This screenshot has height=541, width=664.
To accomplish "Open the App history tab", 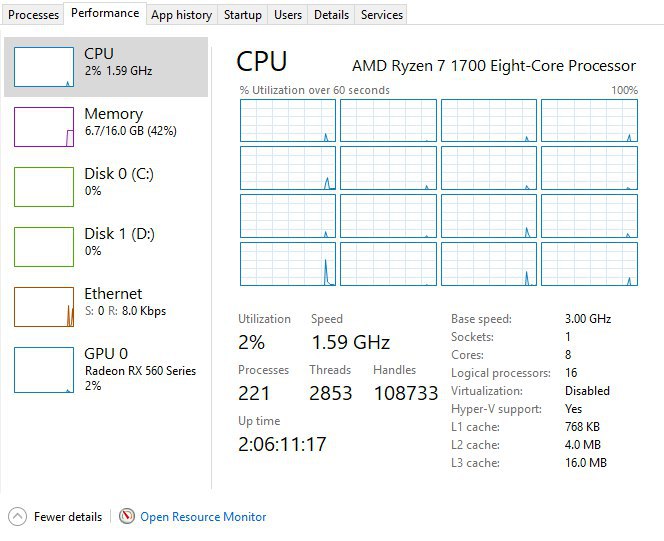I will tap(181, 15).
